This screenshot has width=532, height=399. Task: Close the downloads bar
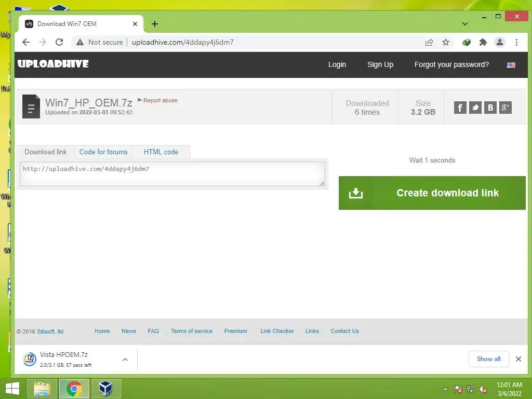click(518, 359)
